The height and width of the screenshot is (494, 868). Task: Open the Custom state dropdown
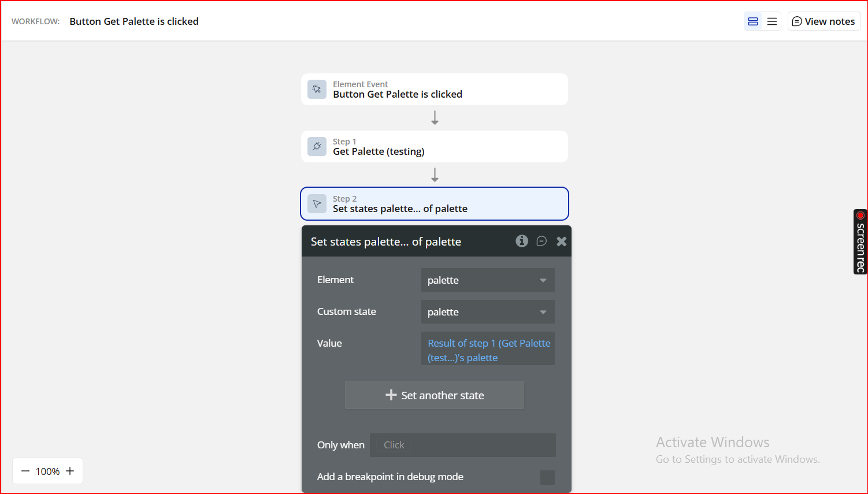point(488,312)
